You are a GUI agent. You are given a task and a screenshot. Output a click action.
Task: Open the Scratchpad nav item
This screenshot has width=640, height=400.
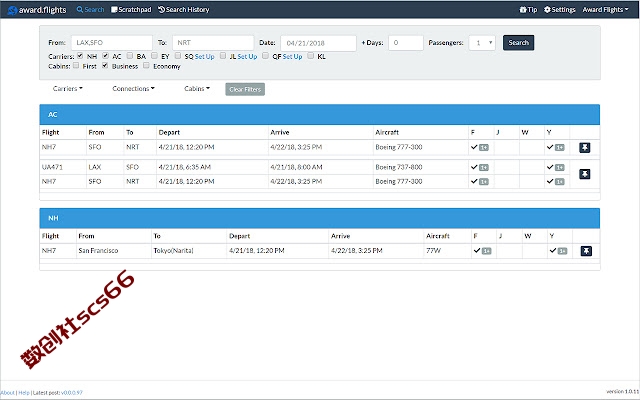[x=131, y=9]
